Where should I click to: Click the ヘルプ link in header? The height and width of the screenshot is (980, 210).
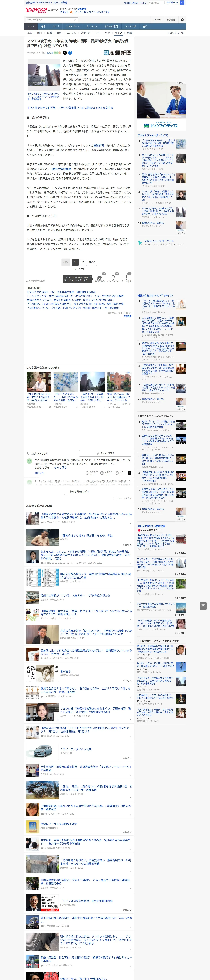tap(143, 3)
